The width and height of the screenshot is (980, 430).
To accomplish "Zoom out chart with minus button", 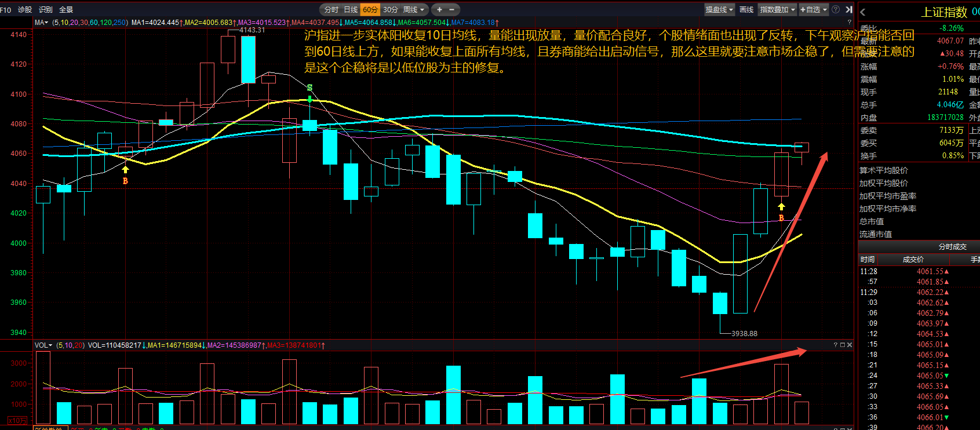I will click(451, 9).
